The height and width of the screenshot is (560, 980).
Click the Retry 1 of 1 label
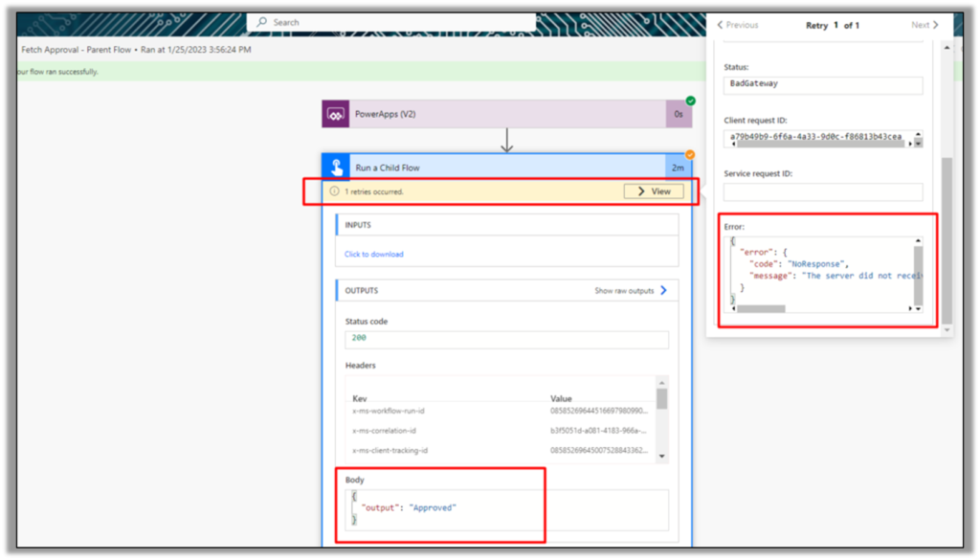click(x=833, y=25)
